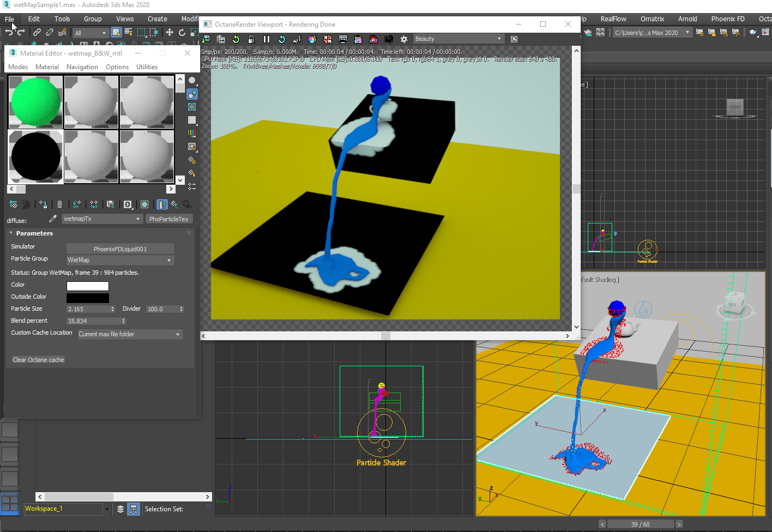Pick material with the diffuse eyedropper
Viewport: 772px width, 532px height.
click(x=53, y=219)
